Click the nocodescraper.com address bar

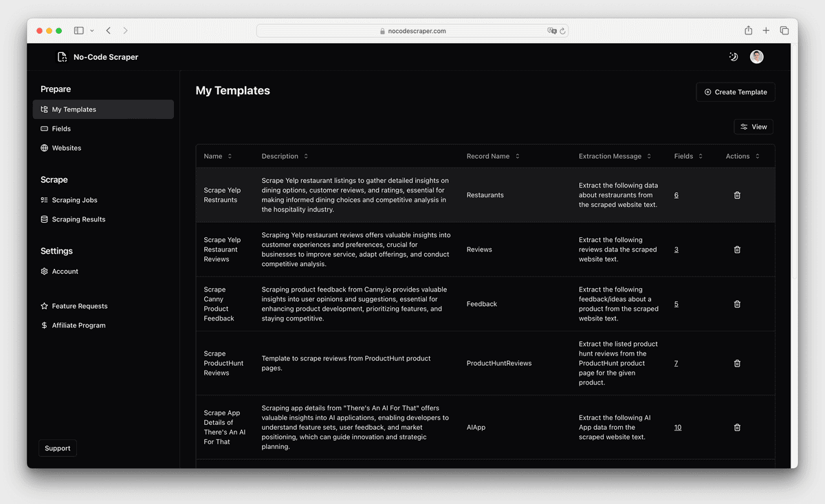point(412,31)
